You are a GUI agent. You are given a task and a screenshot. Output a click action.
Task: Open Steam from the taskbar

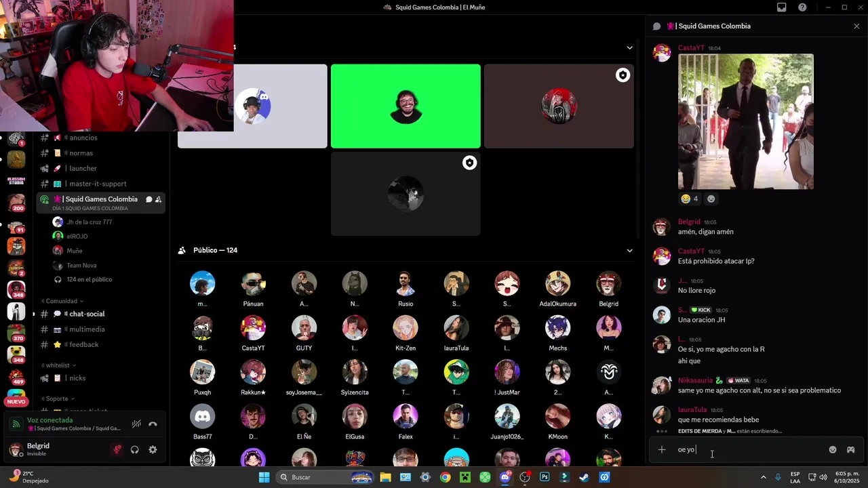[x=584, y=477]
